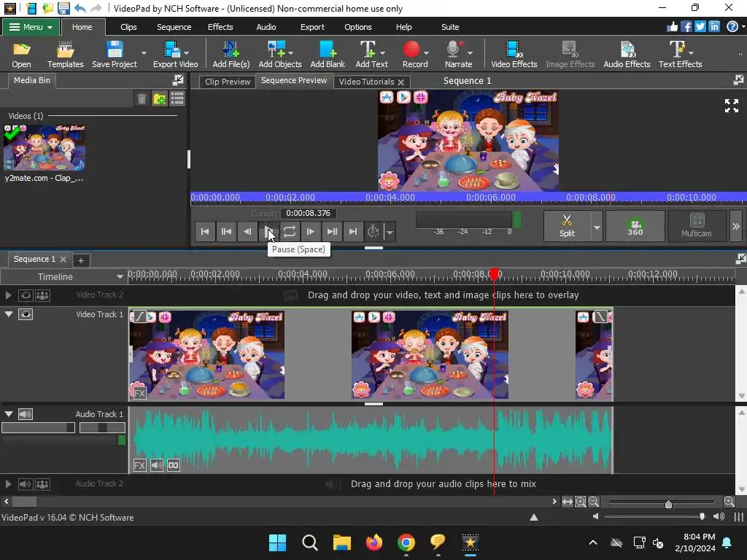747x560 pixels.
Task: Switch to the Audio ribbon tab
Action: click(x=266, y=27)
